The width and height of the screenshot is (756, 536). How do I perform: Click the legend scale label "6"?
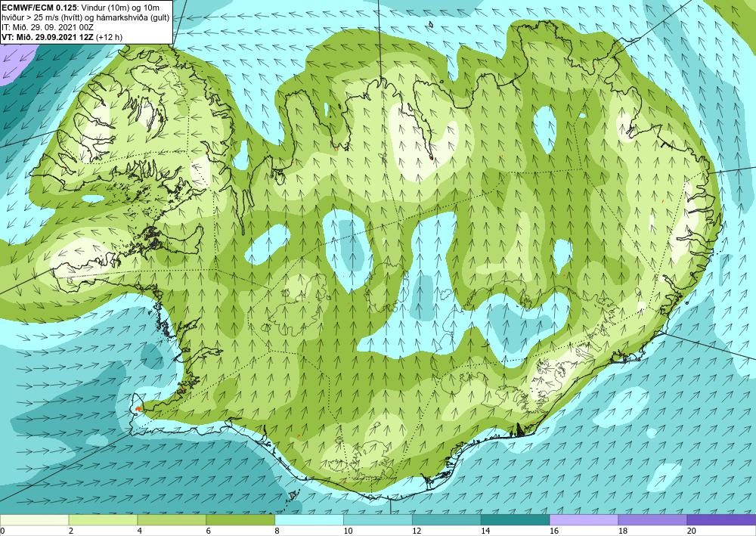pyautogui.click(x=209, y=531)
